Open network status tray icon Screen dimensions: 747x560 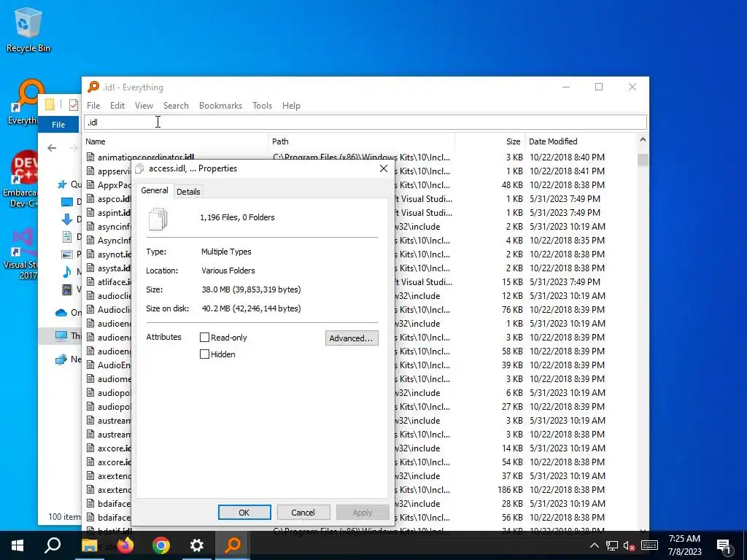612,545
